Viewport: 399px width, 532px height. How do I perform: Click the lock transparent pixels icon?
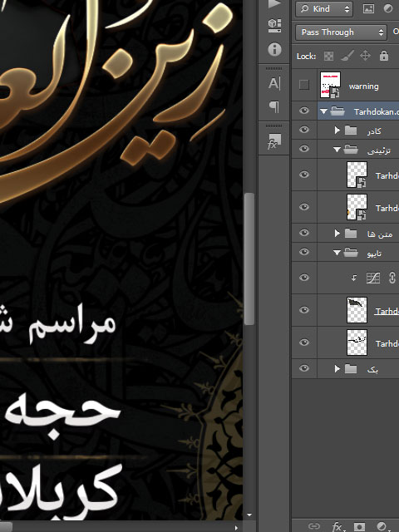(x=328, y=56)
